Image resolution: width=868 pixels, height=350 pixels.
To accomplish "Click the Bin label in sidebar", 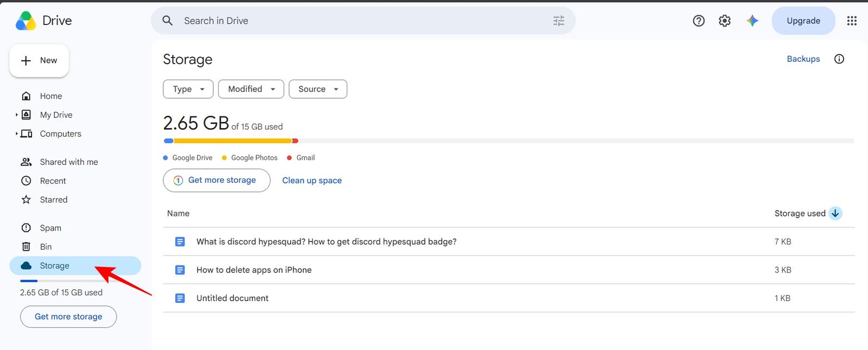I will (46, 247).
